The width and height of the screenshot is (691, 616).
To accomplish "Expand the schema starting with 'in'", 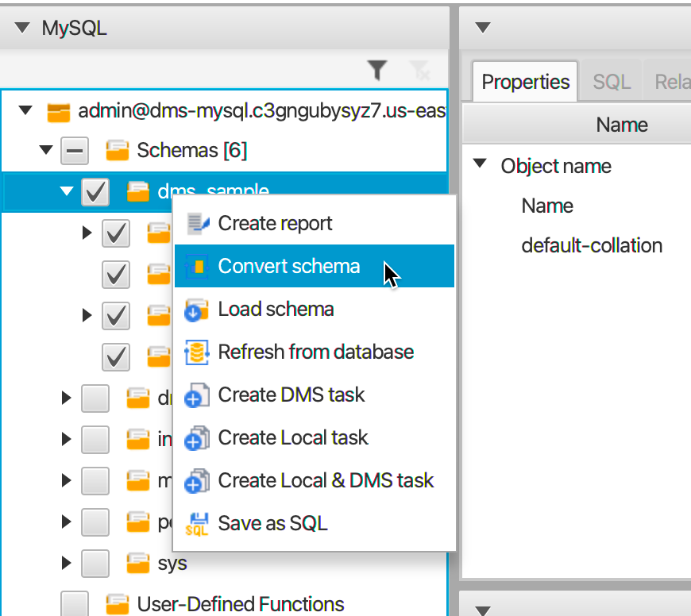I will click(x=66, y=438).
